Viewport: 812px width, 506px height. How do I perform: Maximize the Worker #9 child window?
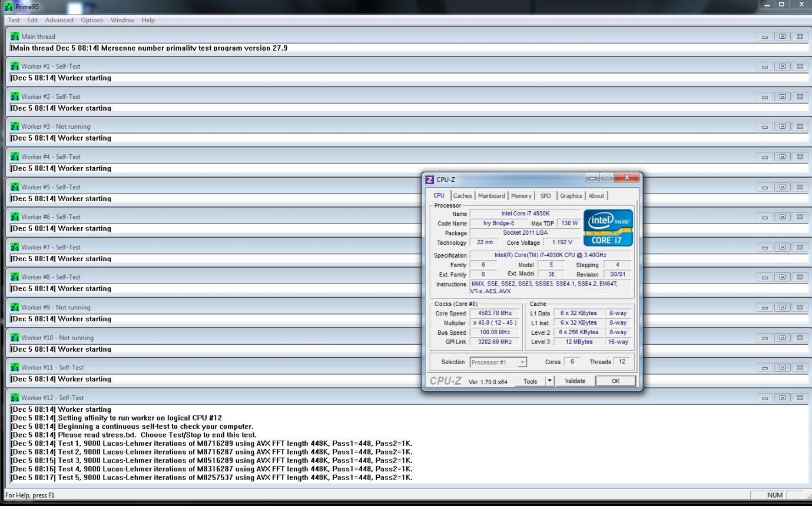(x=782, y=308)
